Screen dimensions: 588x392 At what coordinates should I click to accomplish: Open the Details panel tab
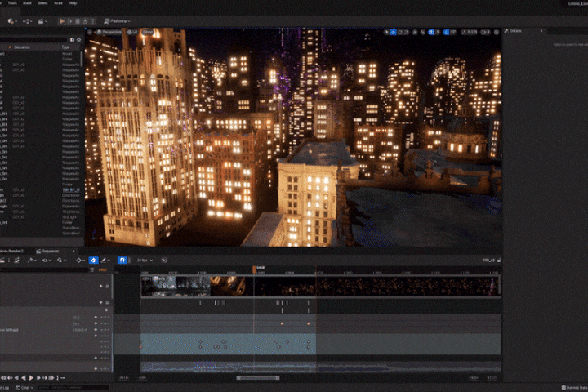coord(515,31)
